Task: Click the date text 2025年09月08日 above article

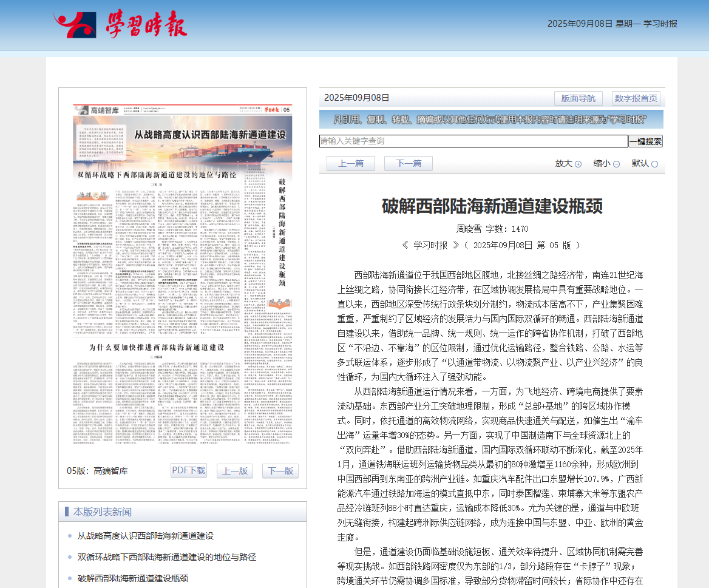Action: point(357,98)
